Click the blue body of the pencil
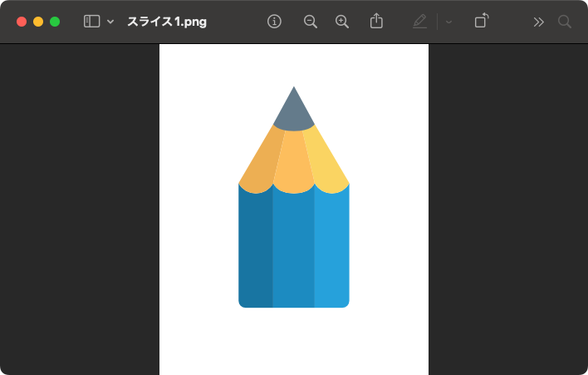This screenshot has height=375, width=588. pyautogui.click(x=293, y=249)
